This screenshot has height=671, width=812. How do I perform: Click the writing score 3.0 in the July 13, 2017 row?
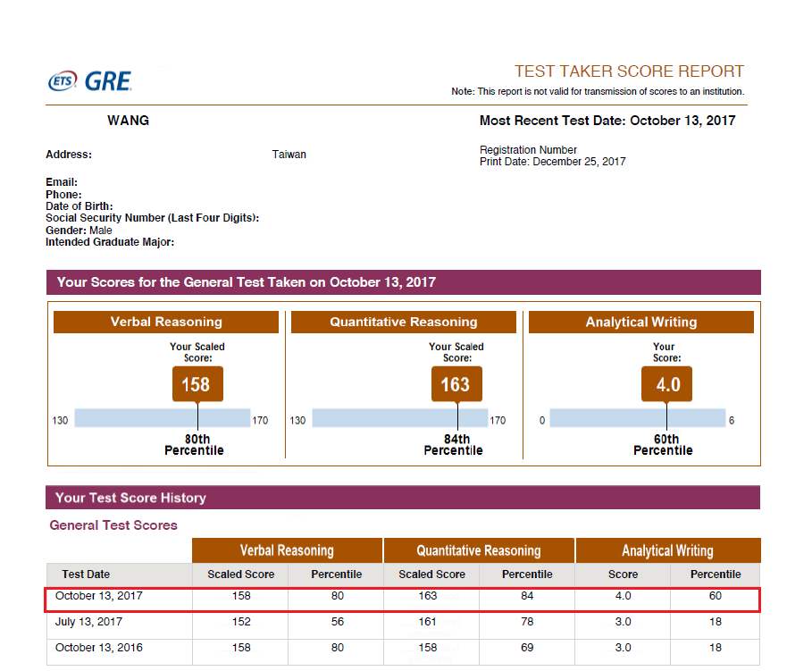point(623,622)
